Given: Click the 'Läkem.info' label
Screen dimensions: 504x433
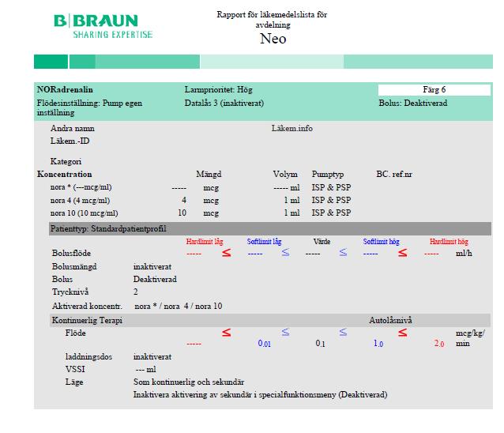Looking at the screenshot, I should 291,129.
